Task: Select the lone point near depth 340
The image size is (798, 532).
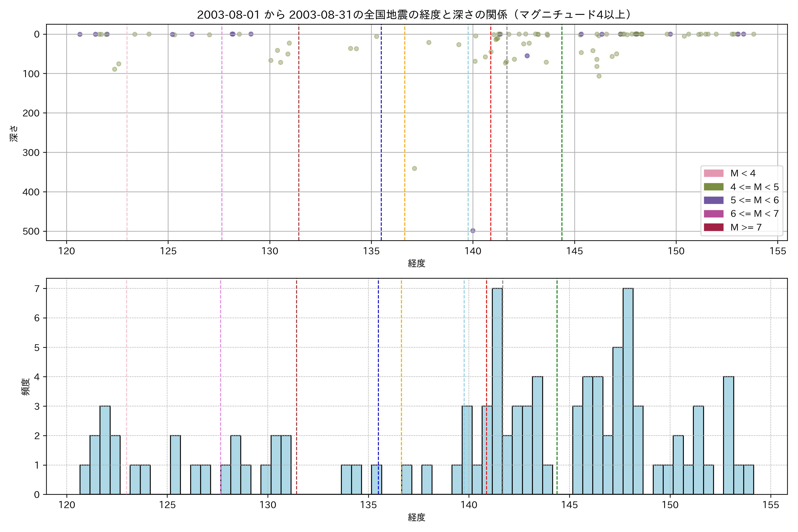Action: 414,169
